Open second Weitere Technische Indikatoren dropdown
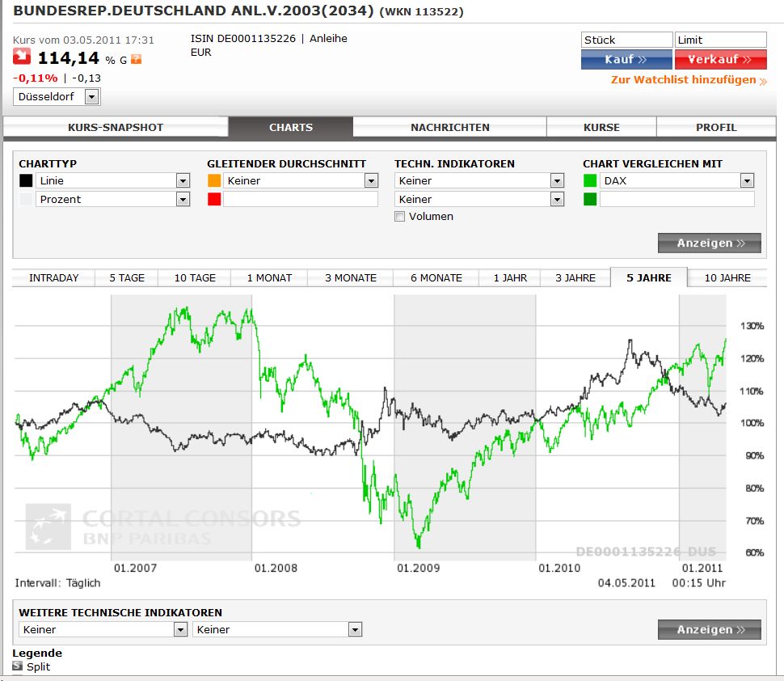The image size is (784, 681). [277, 629]
